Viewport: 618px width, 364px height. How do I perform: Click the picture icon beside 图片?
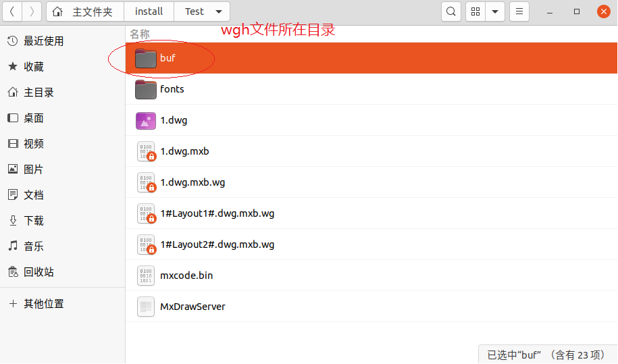[x=13, y=169]
